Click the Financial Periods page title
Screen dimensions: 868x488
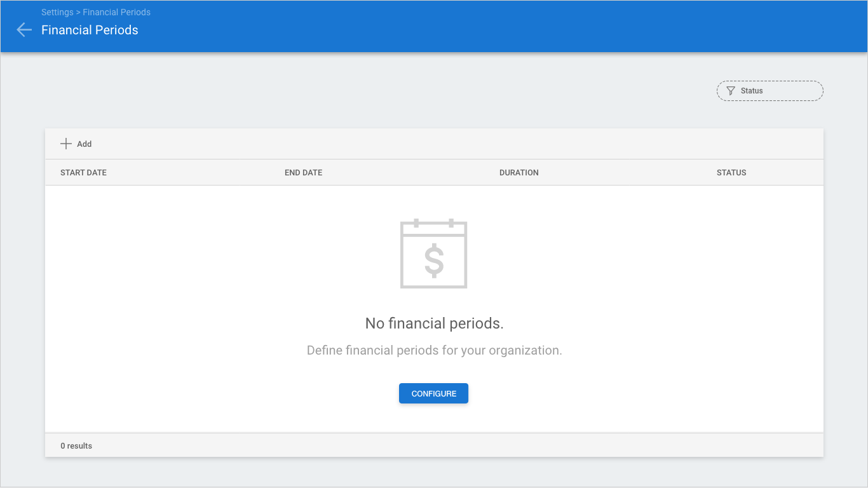point(90,30)
